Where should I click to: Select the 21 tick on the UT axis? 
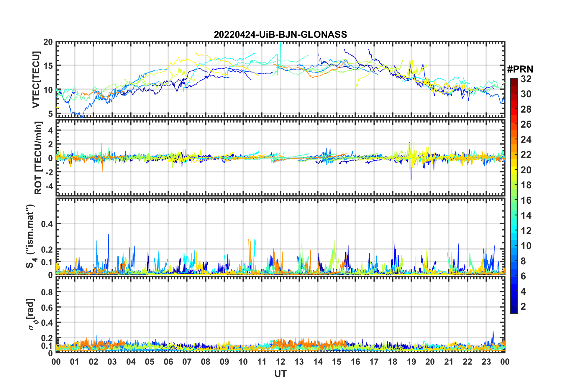click(x=449, y=362)
